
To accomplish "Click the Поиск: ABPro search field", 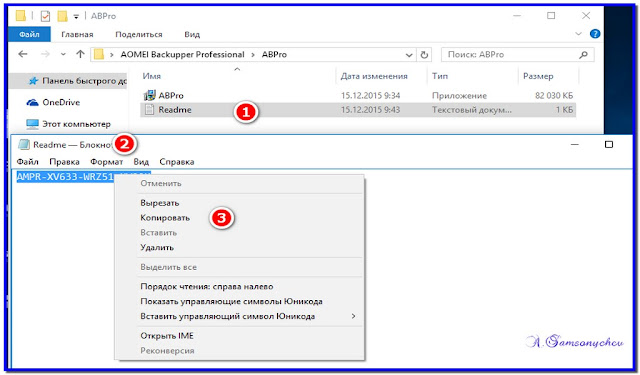I will 518,54.
